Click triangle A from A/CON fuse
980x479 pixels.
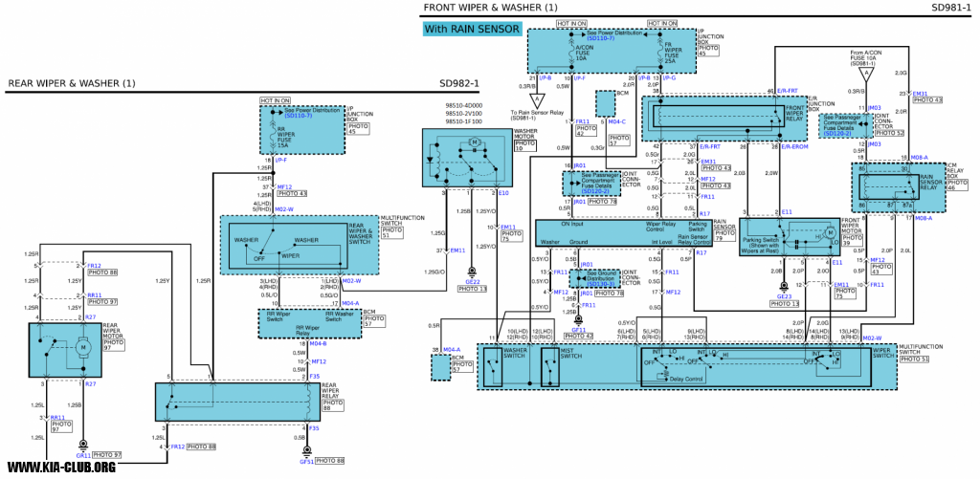click(x=865, y=76)
